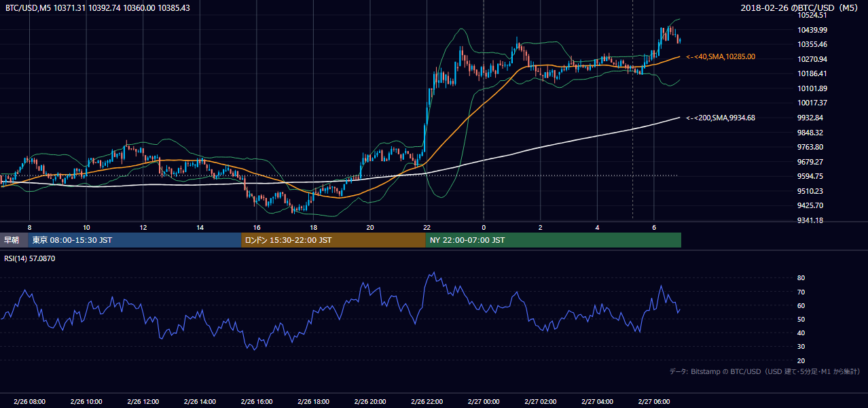The height and width of the screenshot is (408, 868).
Task: Click the Bitstamp data source note
Action: tap(765, 371)
